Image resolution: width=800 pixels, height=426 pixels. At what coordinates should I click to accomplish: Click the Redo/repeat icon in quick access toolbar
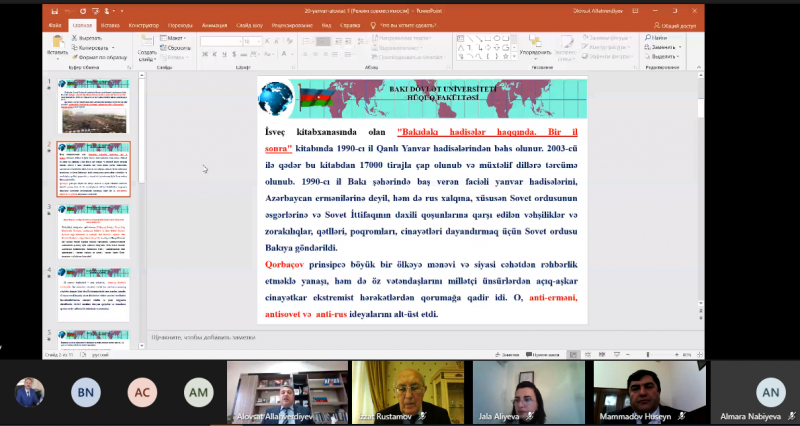pos(83,10)
